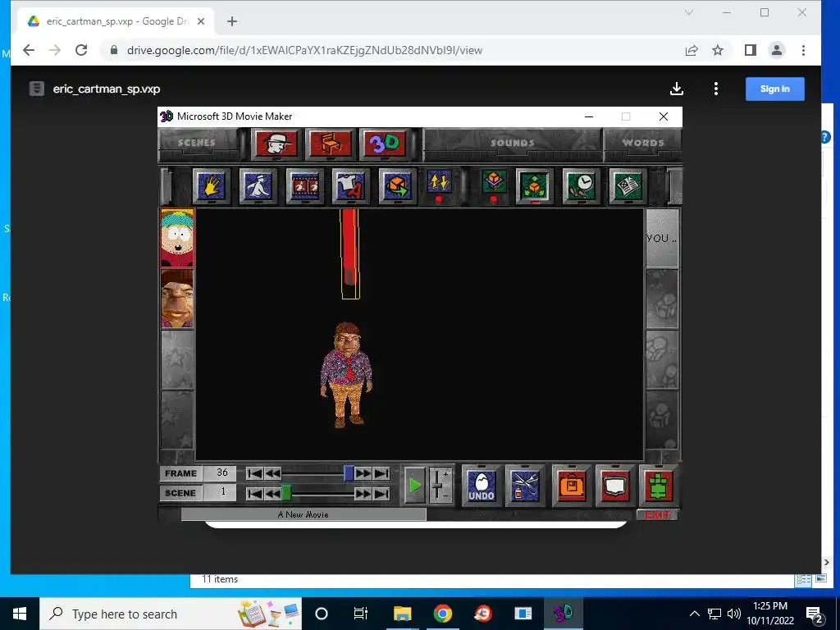This screenshot has height=630, width=840.
Task: Go to the previous scene
Action: pyautogui.click(x=272, y=493)
